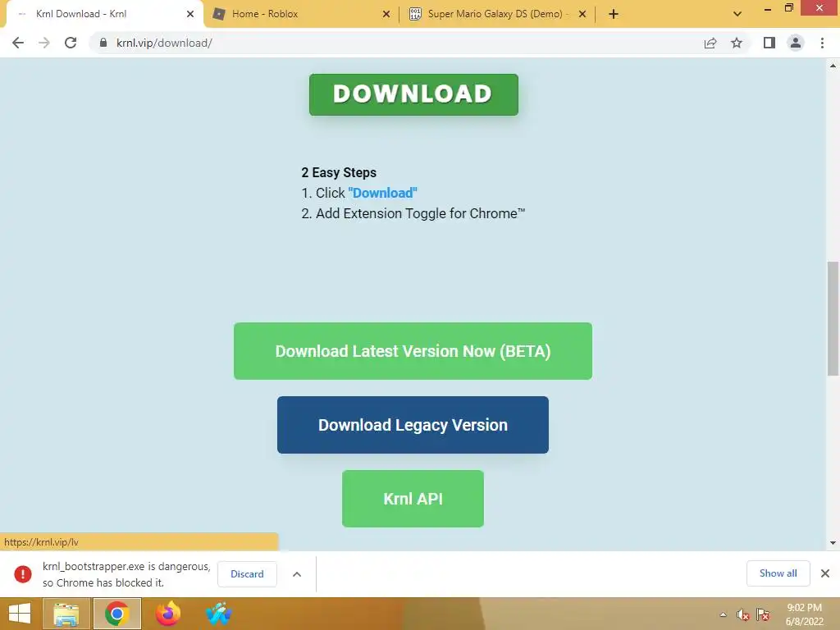The width and height of the screenshot is (840, 630).
Task: View site security lock info
Action: (103, 43)
